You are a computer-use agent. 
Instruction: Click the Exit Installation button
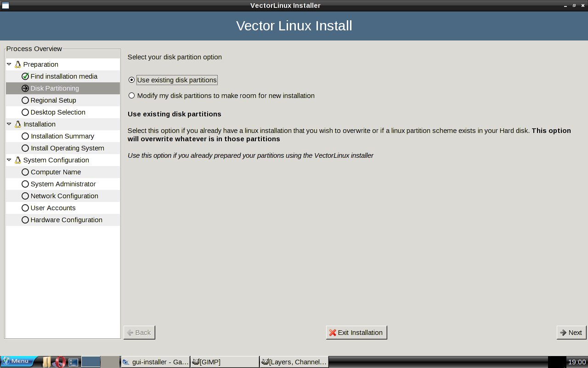point(356,333)
